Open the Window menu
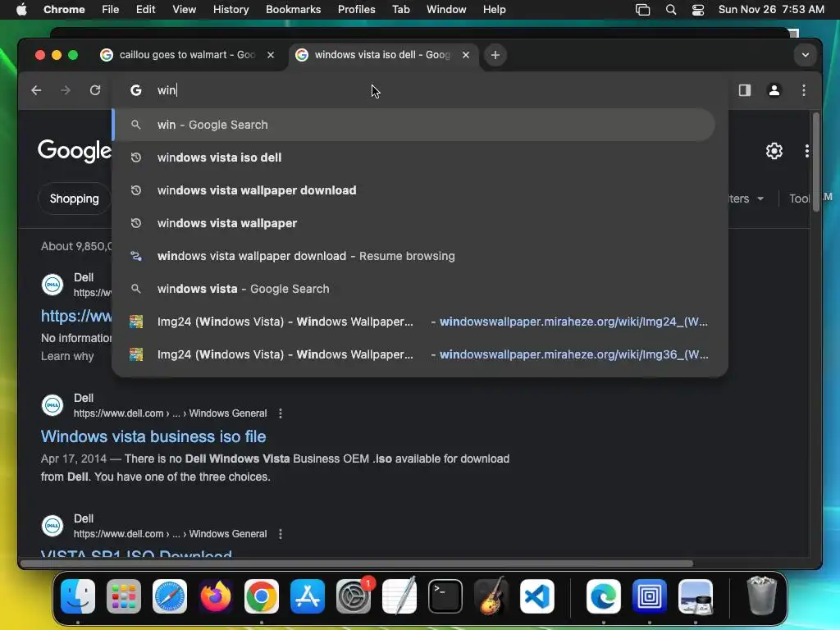Screen dimensions: 840x630 pyautogui.click(x=446, y=10)
